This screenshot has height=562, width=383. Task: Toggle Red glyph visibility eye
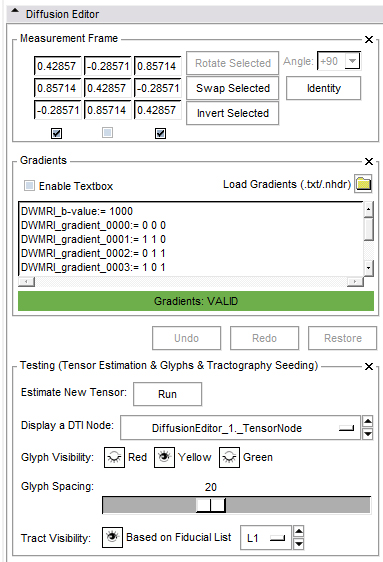tap(114, 457)
